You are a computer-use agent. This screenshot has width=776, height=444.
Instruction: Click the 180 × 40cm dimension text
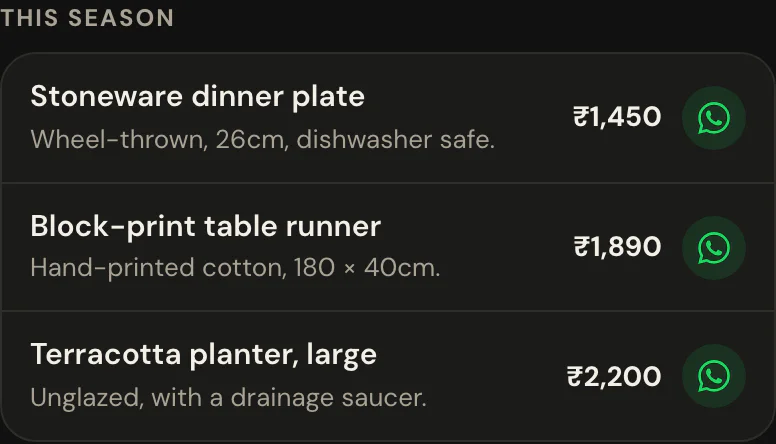(x=366, y=268)
